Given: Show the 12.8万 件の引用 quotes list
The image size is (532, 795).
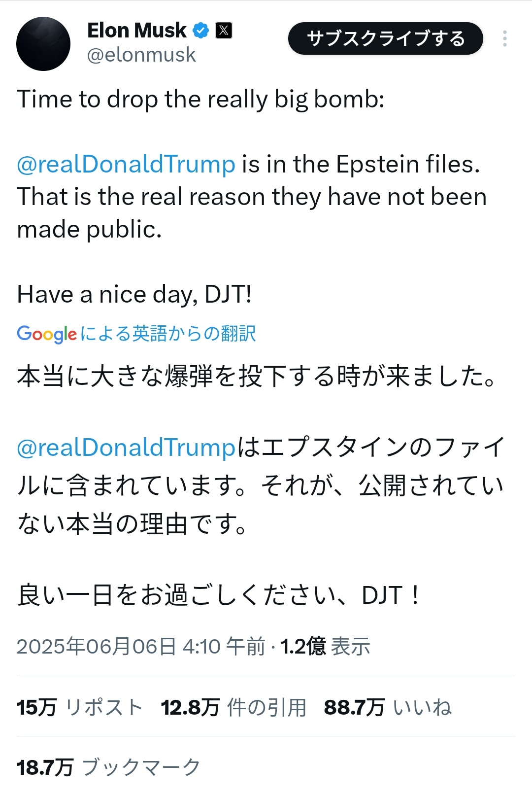Looking at the screenshot, I should [x=233, y=707].
